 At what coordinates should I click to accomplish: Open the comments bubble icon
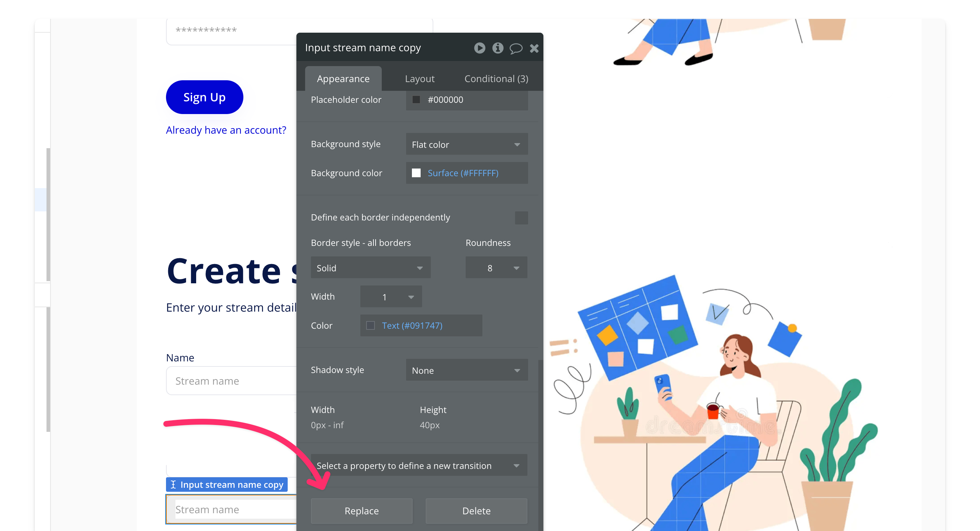(x=516, y=48)
